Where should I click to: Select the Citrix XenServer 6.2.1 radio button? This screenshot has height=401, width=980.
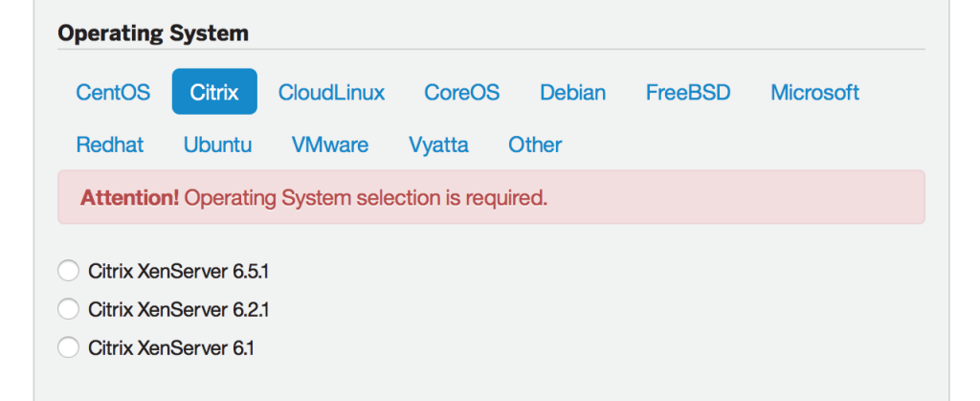[68, 309]
